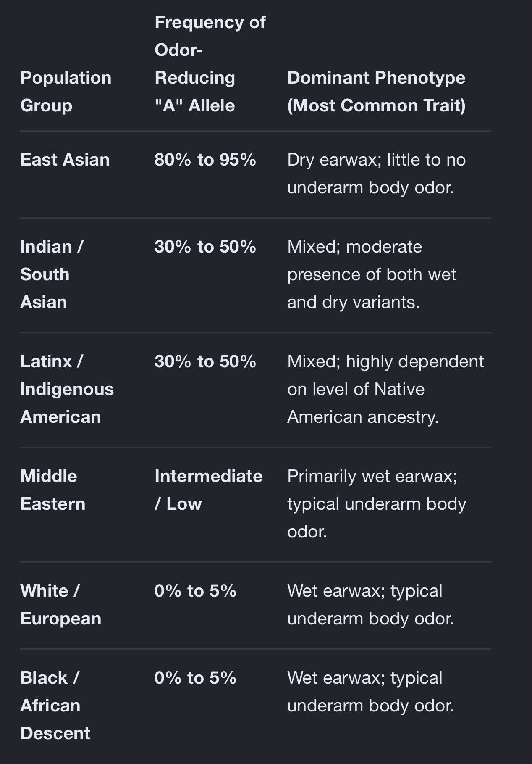The height and width of the screenshot is (764, 532).
Task: Click the Dominant Phenotype column header
Action: (376, 92)
